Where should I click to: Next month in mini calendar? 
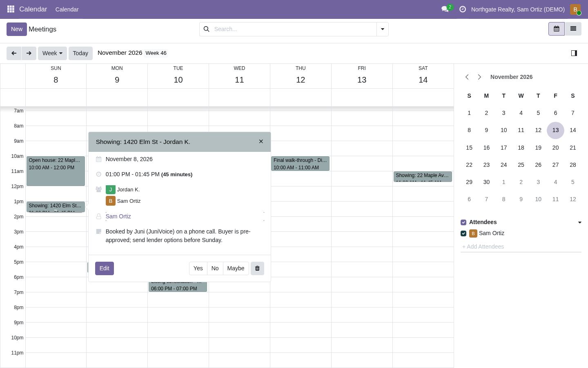point(479,77)
